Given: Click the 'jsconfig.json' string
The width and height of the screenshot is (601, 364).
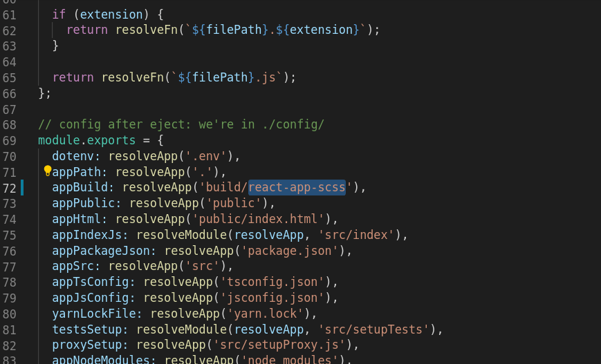Looking at the screenshot, I should 272,298.
